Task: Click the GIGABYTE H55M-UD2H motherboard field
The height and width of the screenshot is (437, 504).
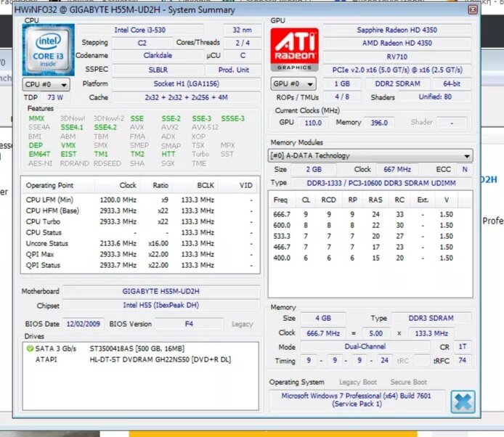Action: click(x=160, y=291)
